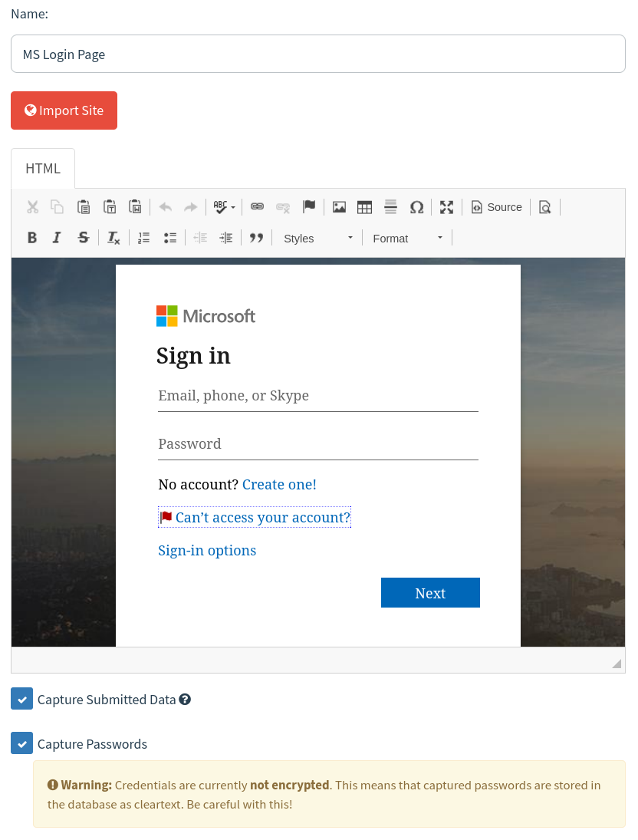Click the Create one! link
The height and width of the screenshot is (840, 638).
click(279, 484)
